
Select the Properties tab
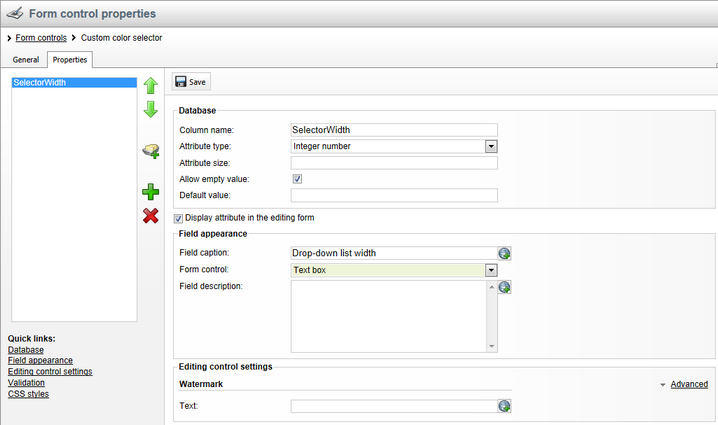70,60
